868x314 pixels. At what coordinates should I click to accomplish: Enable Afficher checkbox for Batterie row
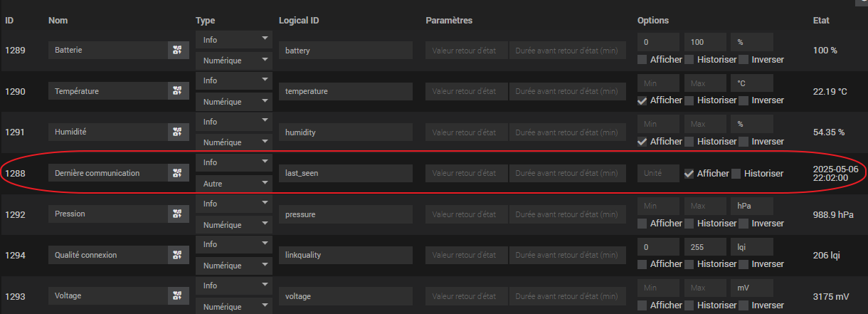[642, 60]
